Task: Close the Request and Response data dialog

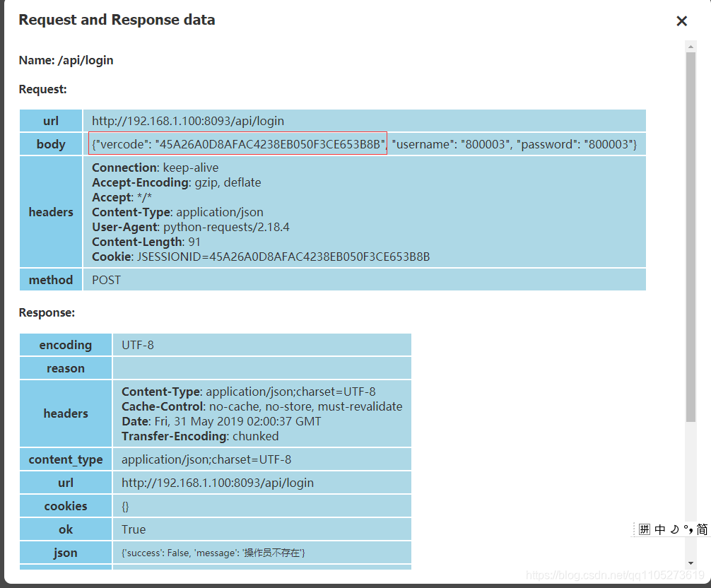Action: pos(681,21)
